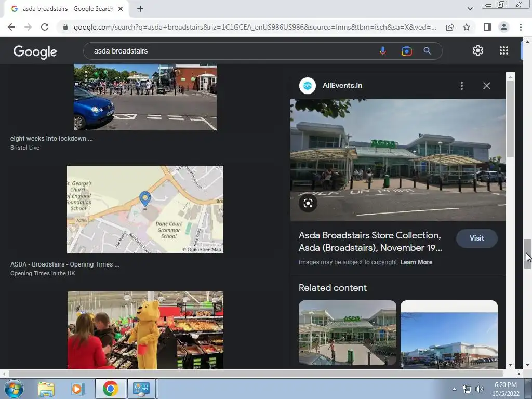Click the preview panel scrollbar thumb
532x399 pixels.
(510, 119)
